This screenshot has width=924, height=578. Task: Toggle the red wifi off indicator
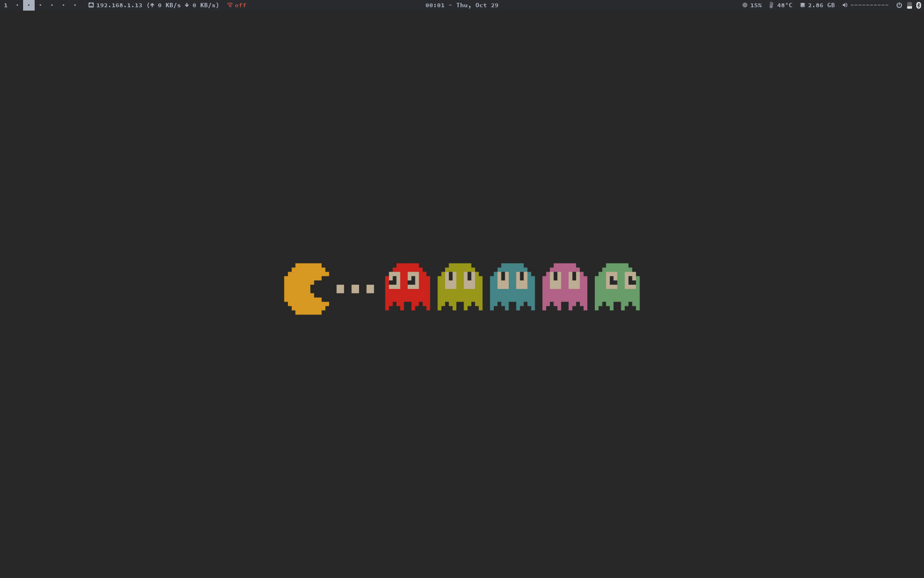coord(237,5)
